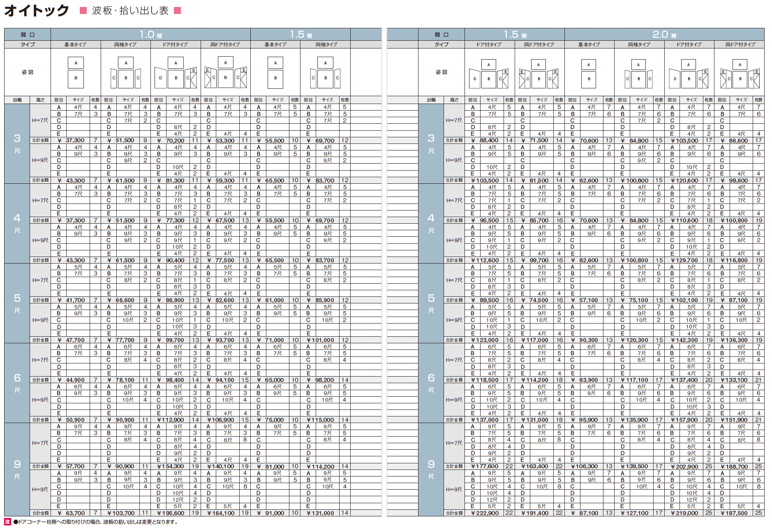Select the 1.0間 両ドア付タイプ diagram
This screenshot has width=772, height=532.
click(x=225, y=73)
